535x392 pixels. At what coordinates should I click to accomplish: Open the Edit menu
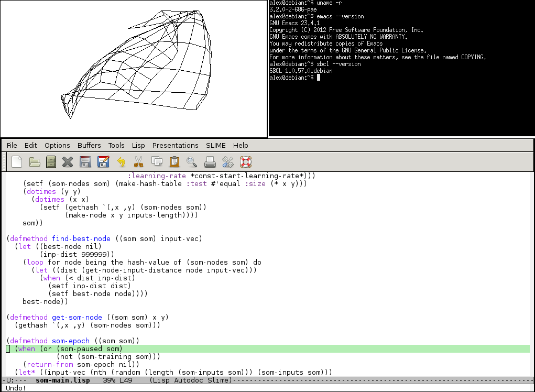[x=31, y=145]
